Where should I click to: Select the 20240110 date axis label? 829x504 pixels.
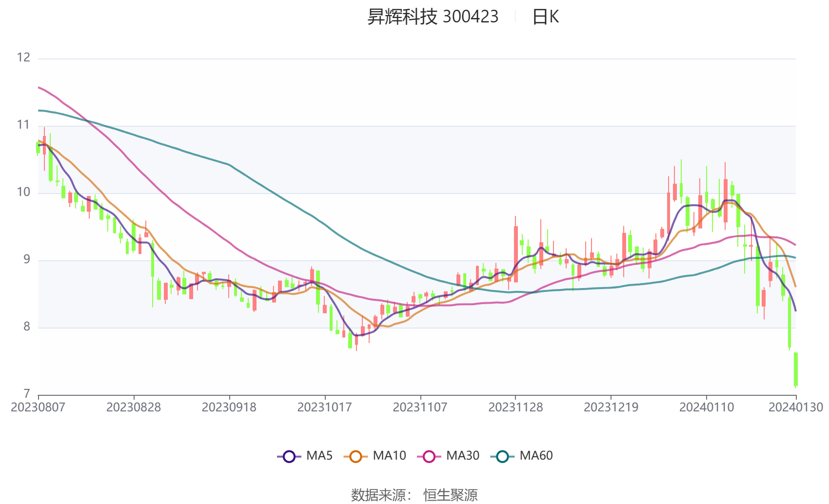707,407
